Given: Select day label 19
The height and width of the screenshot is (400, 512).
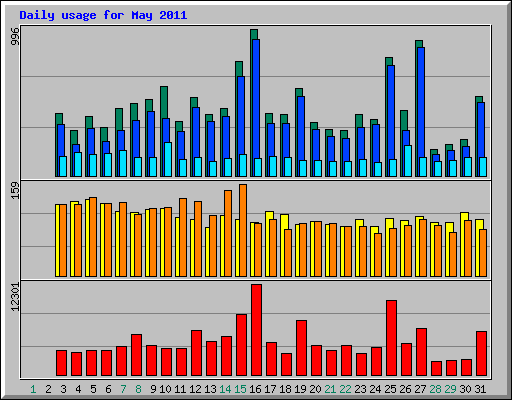Looking at the screenshot, I should pos(300,389).
